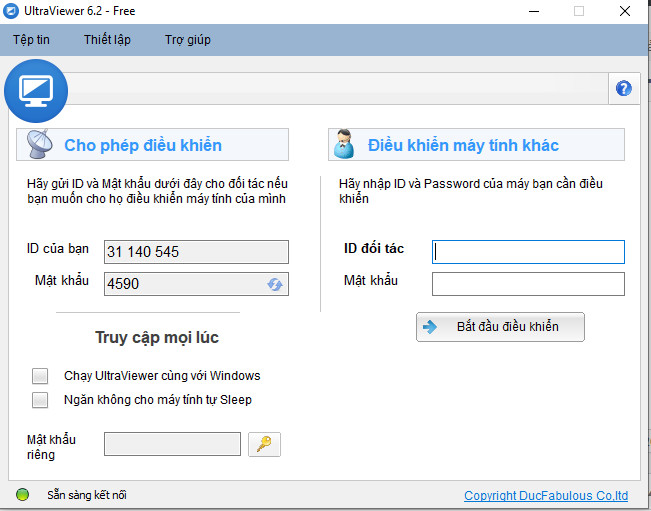Viewport: 651px width, 511px height.
Task: Click the partner Mật khẩu input field
Action: pyautogui.click(x=528, y=284)
